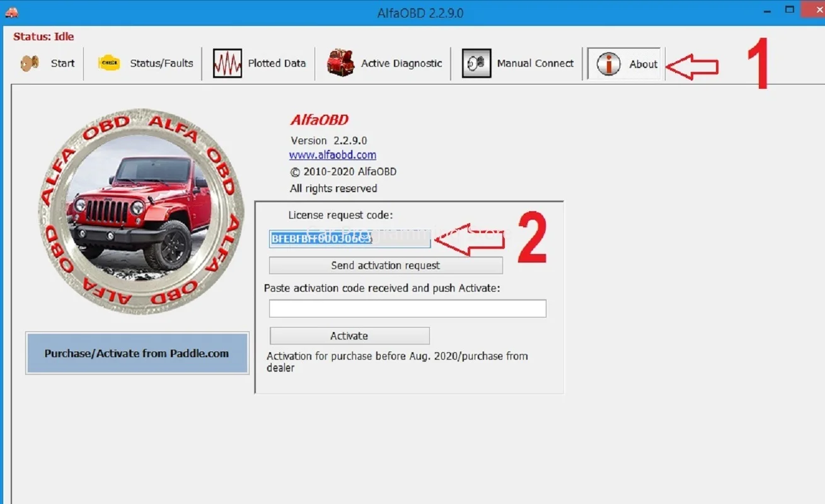Click Purchase/Activate from Paddle.com
The width and height of the screenshot is (825, 504).
click(x=137, y=353)
